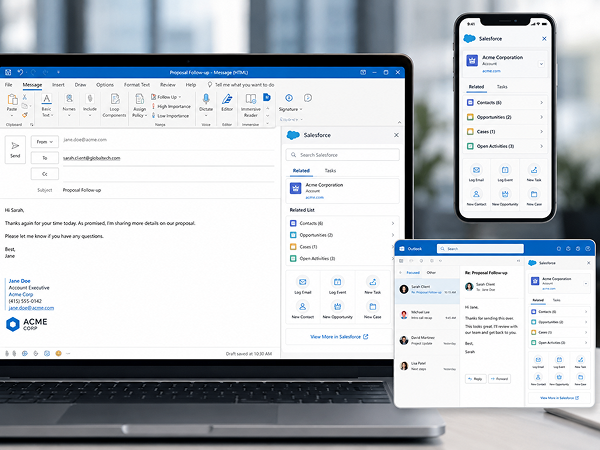Select Tasks tab in laptop Salesforce pane

coord(330,171)
